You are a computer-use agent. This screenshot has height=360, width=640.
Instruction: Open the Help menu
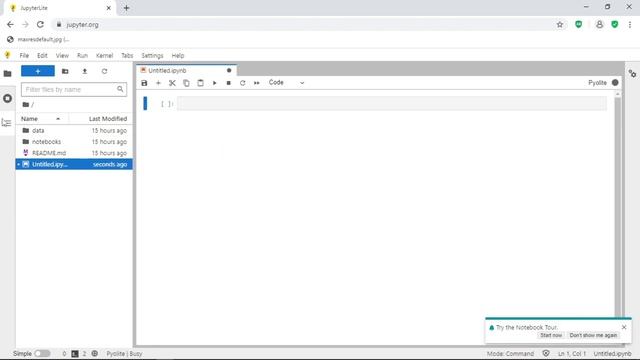(x=178, y=56)
